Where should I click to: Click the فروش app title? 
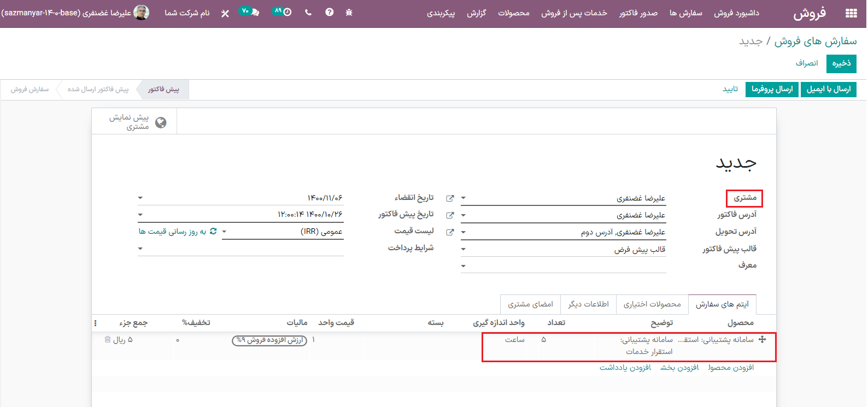[x=810, y=13]
